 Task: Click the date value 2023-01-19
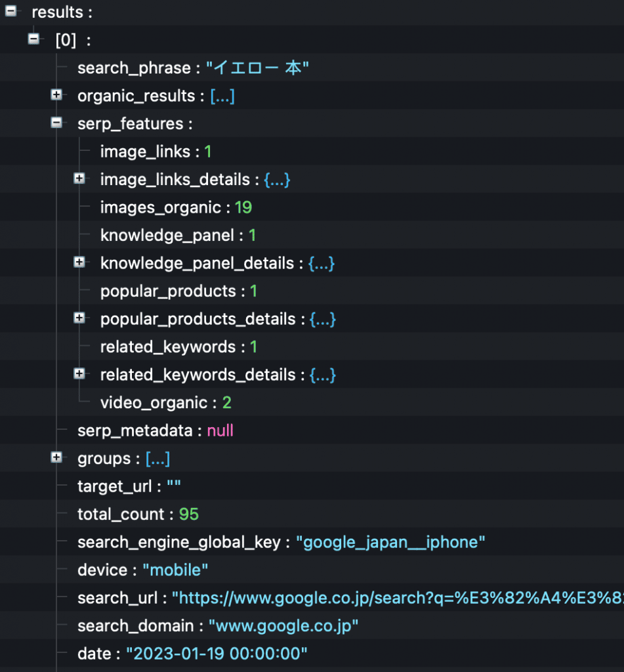(x=217, y=654)
